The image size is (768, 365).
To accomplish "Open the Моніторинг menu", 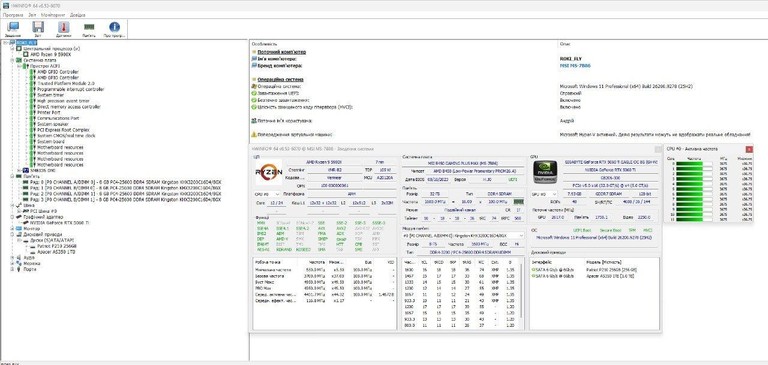I will pyautogui.click(x=53, y=15).
